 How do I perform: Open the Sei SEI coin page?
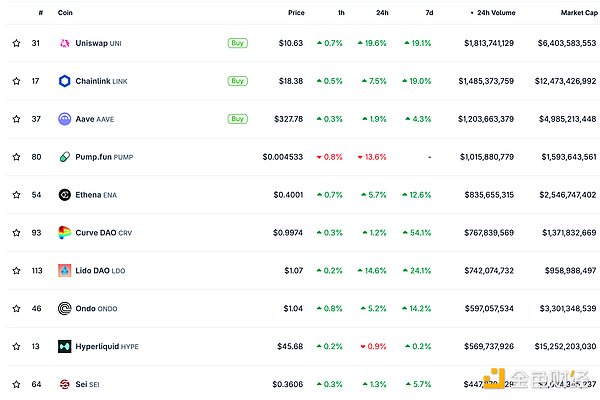click(89, 384)
